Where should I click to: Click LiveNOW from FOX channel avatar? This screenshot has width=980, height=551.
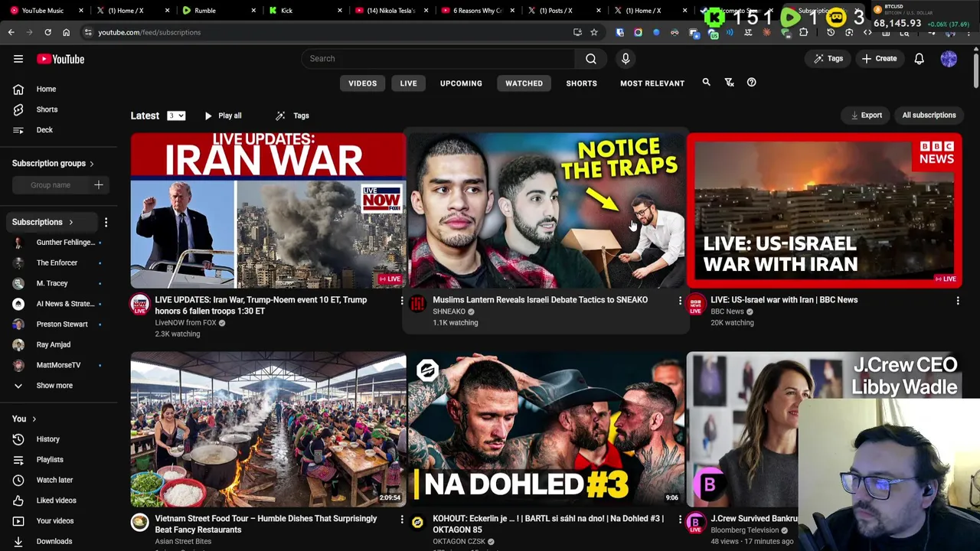click(x=139, y=305)
